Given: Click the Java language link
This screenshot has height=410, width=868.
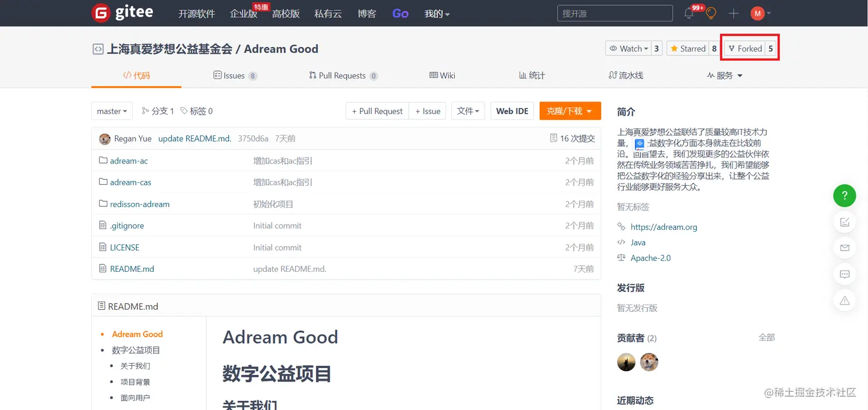Looking at the screenshot, I should click(638, 243).
